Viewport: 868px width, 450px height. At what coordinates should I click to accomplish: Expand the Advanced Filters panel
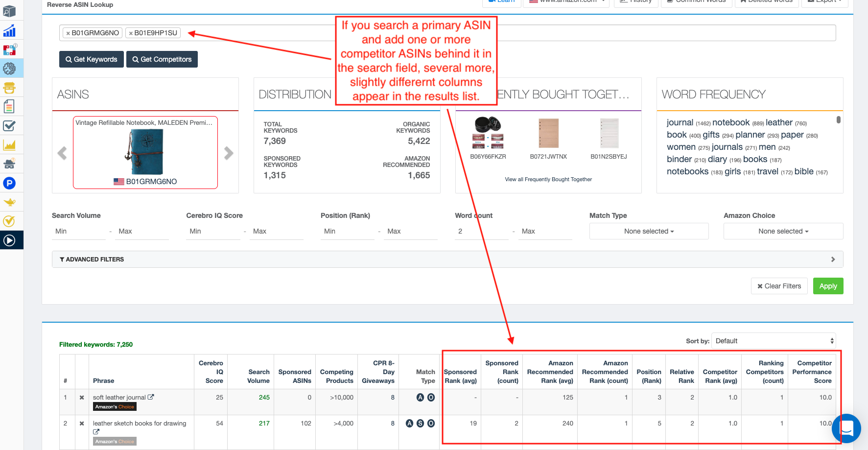pyautogui.click(x=447, y=260)
